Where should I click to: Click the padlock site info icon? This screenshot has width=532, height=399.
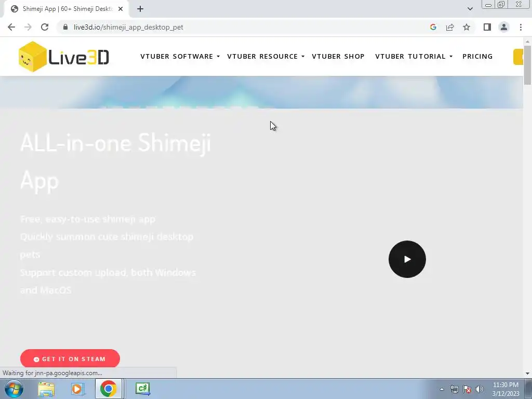tap(65, 27)
